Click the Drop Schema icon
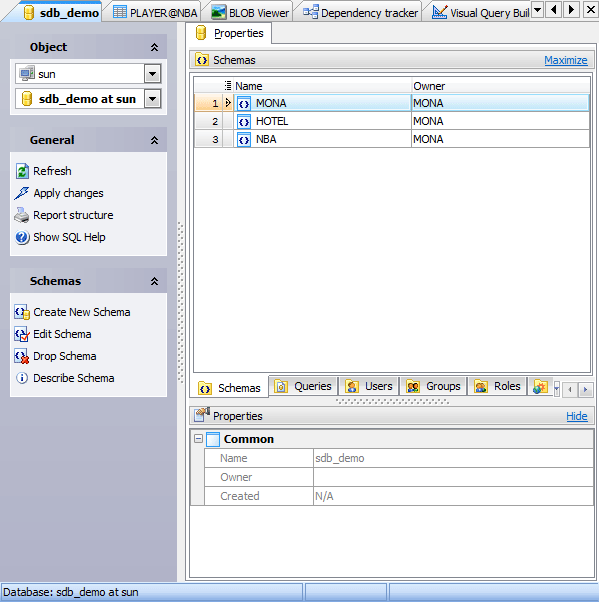 click(x=22, y=356)
